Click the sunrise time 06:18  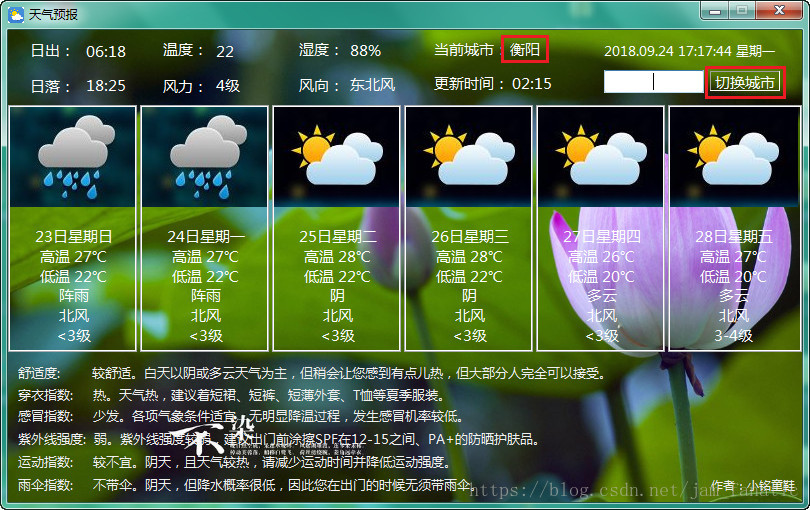point(106,51)
